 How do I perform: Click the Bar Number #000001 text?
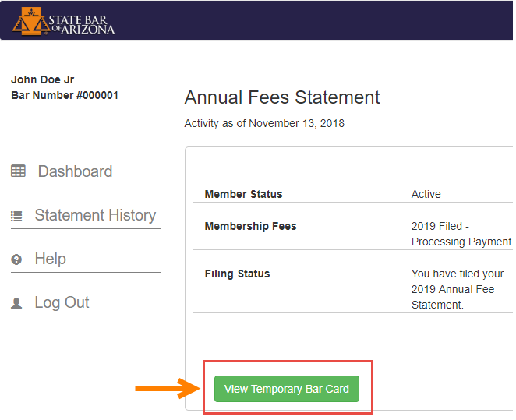(65, 95)
